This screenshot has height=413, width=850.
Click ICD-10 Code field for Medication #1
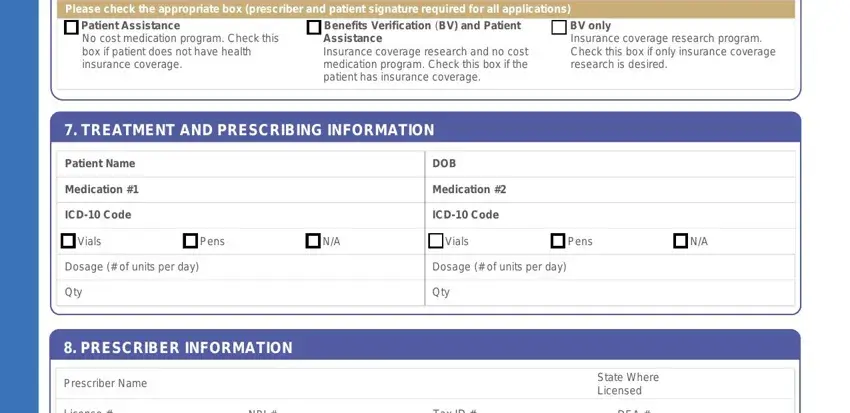tap(241, 215)
